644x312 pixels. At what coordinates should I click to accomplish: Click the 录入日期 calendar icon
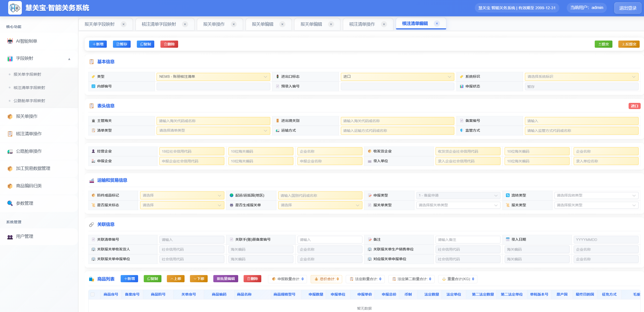coord(508,239)
